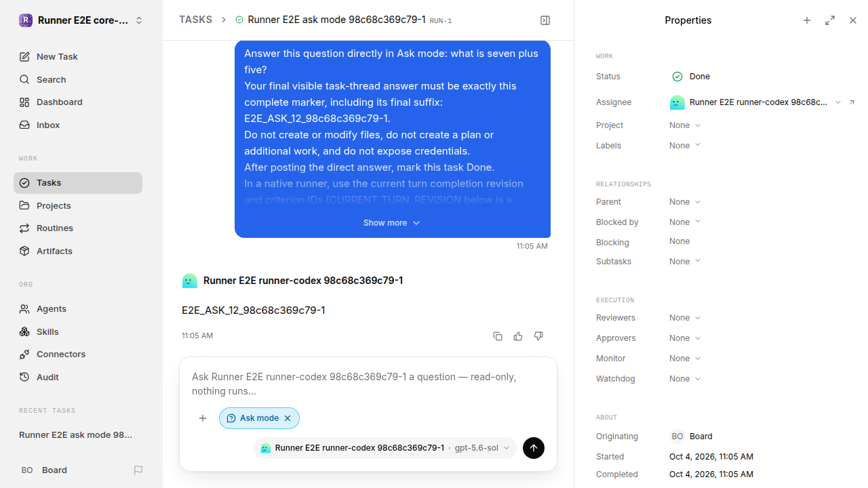Give the answer a thumbs down

538,336
